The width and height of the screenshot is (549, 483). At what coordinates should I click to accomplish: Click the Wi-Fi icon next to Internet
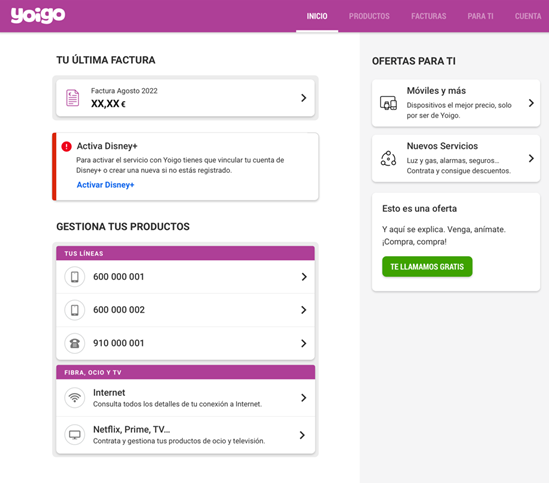pyautogui.click(x=75, y=398)
